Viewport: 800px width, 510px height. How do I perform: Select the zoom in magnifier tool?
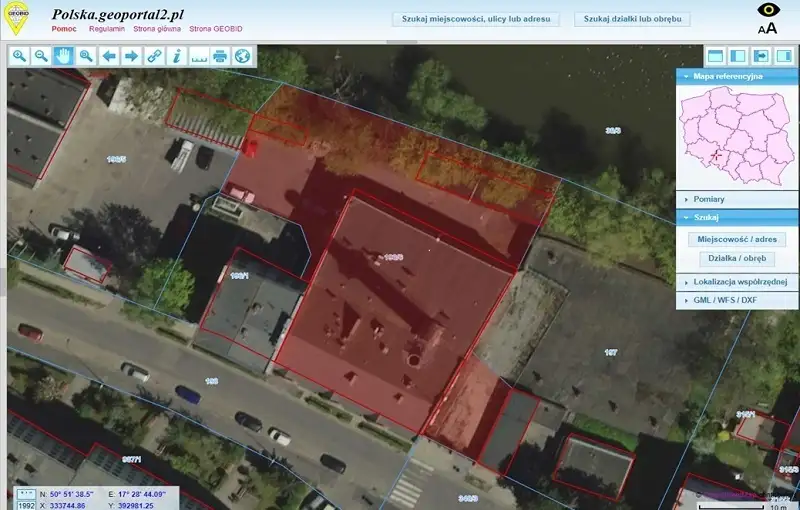[x=19, y=56]
